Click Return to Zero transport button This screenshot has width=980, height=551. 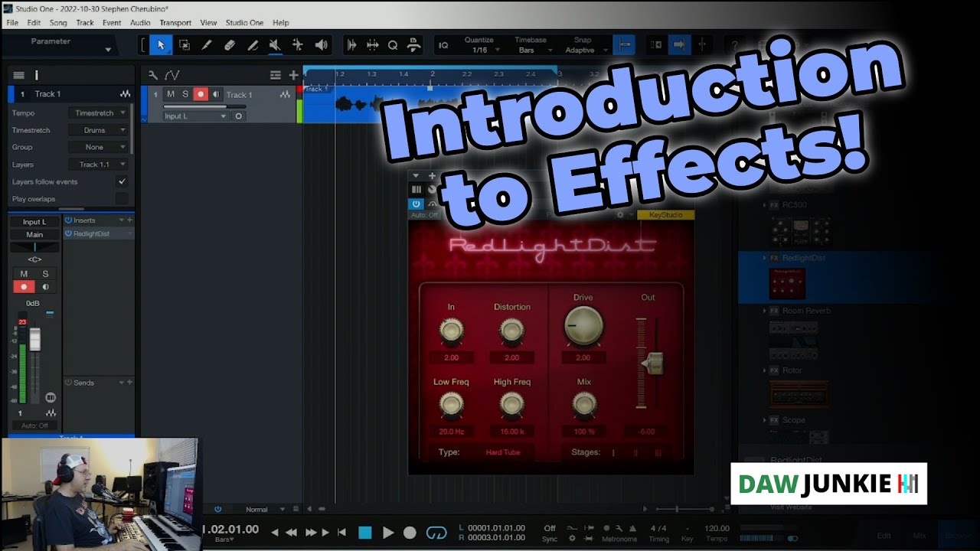pos(342,533)
